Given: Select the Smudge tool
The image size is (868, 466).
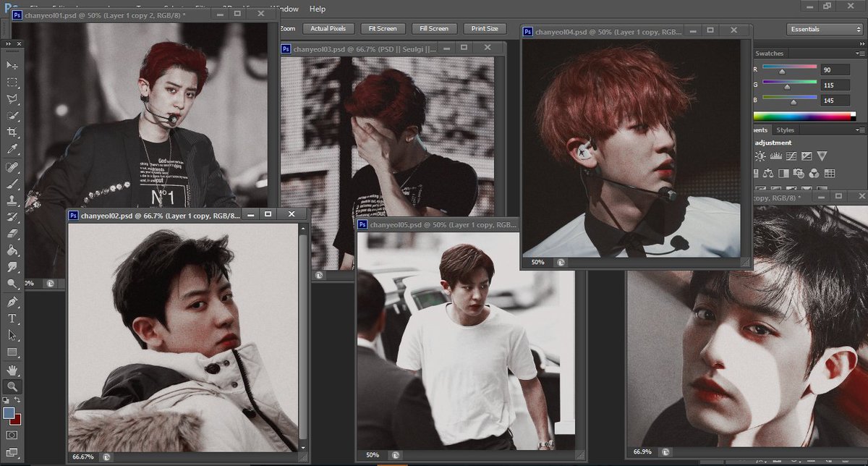Looking at the screenshot, I should coord(12,267).
